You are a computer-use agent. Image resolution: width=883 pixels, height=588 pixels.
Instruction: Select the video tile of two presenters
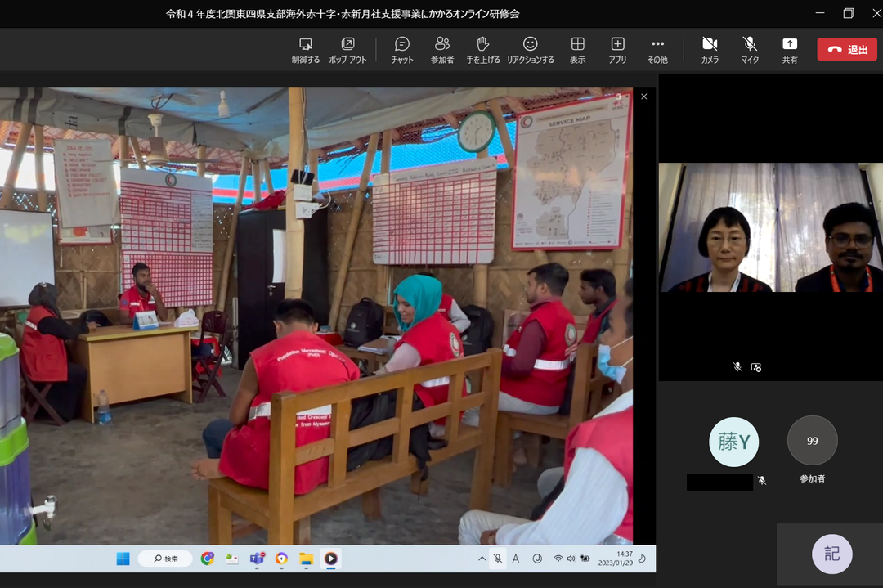pos(770,227)
